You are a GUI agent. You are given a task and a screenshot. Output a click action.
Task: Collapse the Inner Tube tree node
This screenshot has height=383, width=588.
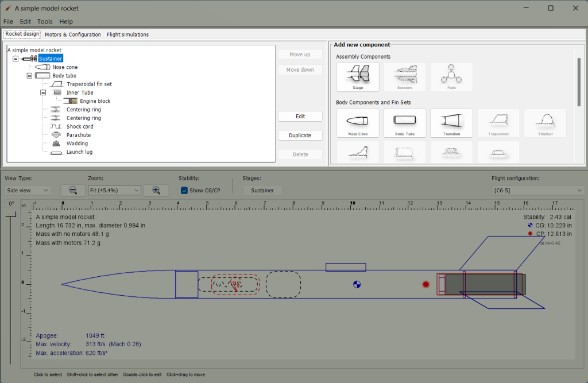pyautogui.click(x=43, y=92)
